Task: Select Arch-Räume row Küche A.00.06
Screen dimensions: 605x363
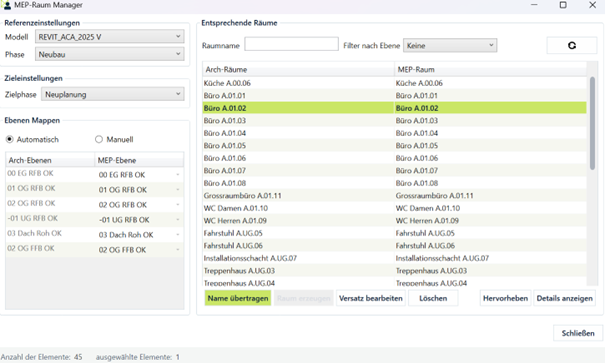Action: 298,83
